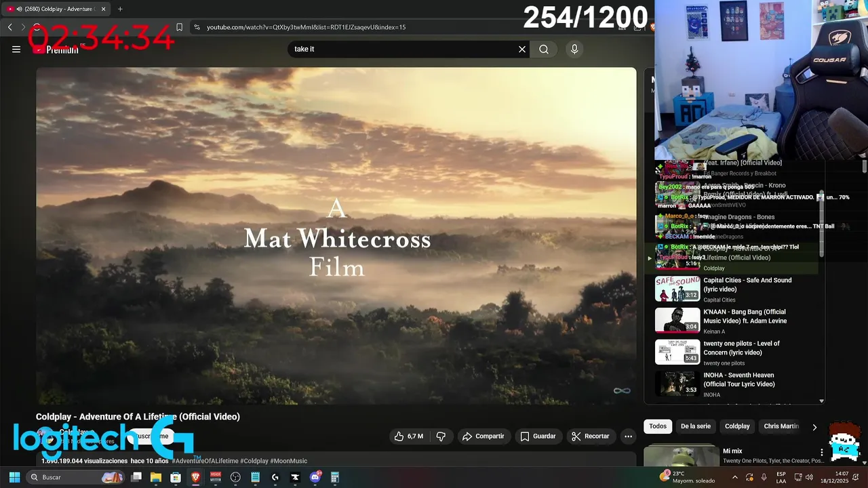
Task: Select the Chris Martin filter chip
Action: click(x=781, y=426)
